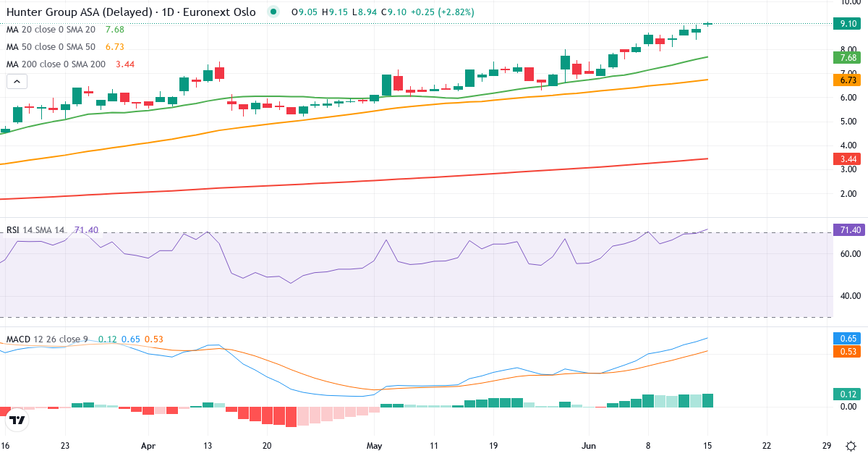Click the last green candlestick at June 15
The width and height of the screenshot is (868, 456).
[708, 24]
